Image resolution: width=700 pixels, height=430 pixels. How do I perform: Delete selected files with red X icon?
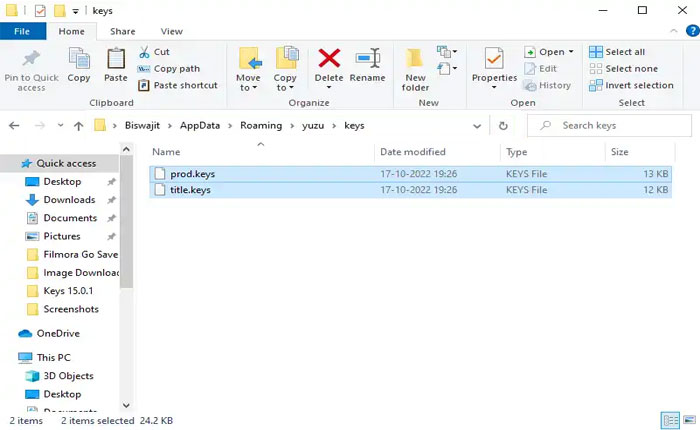click(x=329, y=60)
